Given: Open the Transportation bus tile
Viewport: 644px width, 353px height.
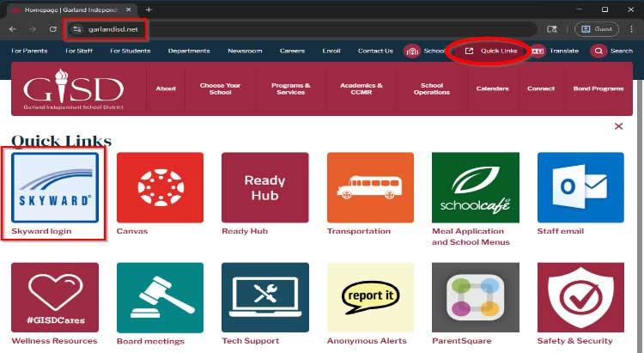Looking at the screenshot, I should 370,187.
